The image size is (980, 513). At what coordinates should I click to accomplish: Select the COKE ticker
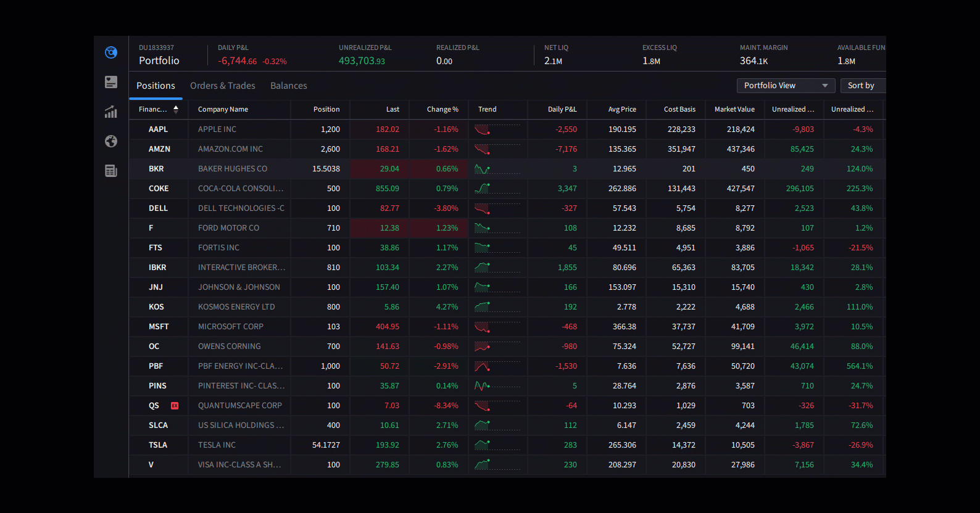[159, 189]
